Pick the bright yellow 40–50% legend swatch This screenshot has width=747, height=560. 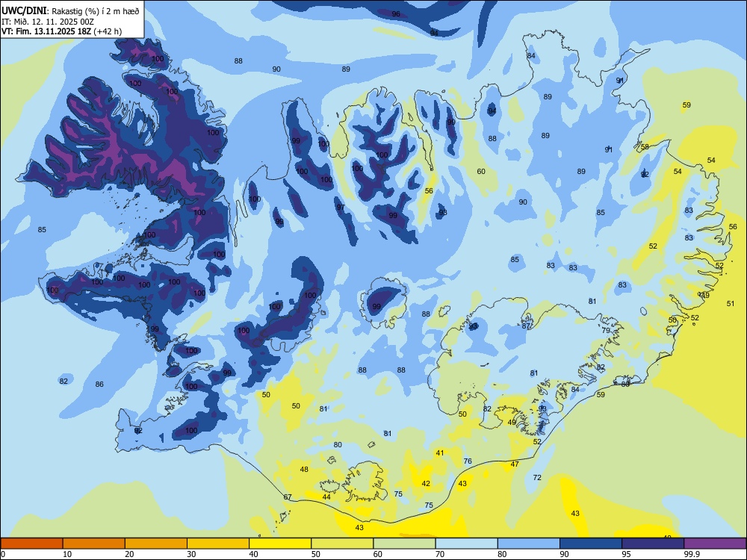coord(280,544)
